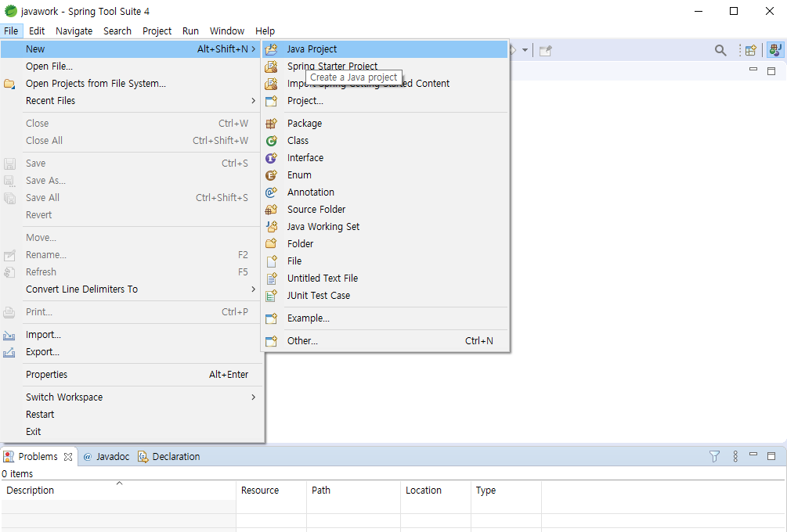Image resolution: width=787 pixels, height=532 pixels.
Task: Close the Problems tab with its X
Action: (x=68, y=457)
